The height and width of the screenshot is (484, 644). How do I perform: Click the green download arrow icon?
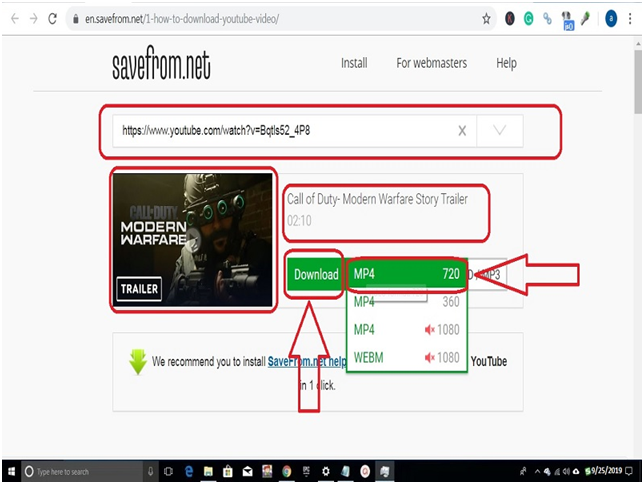pos(138,362)
